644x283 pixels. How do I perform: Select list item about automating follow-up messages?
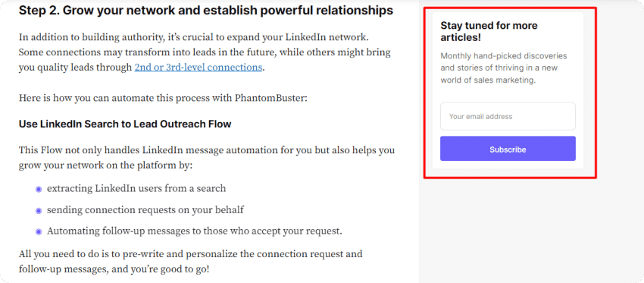point(194,231)
